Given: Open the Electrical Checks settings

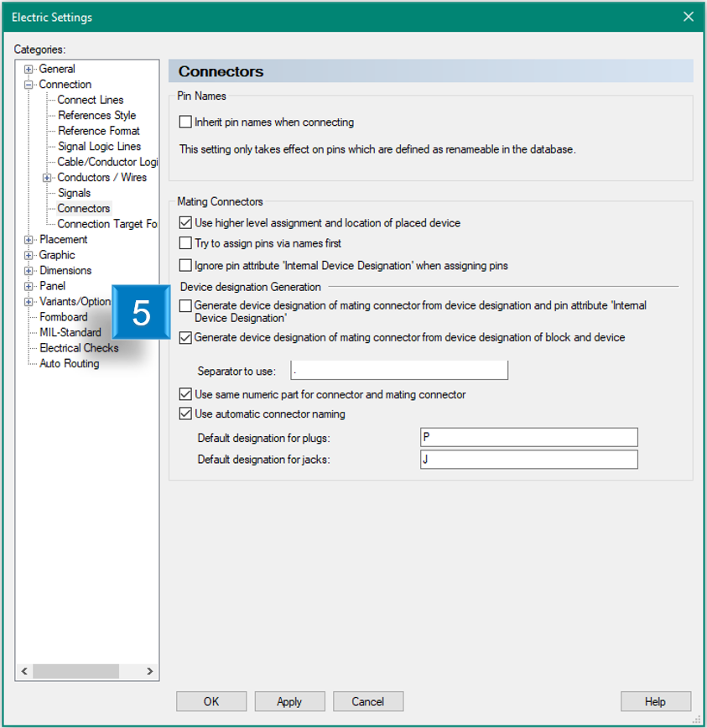Looking at the screenshot, I should 79,347.
